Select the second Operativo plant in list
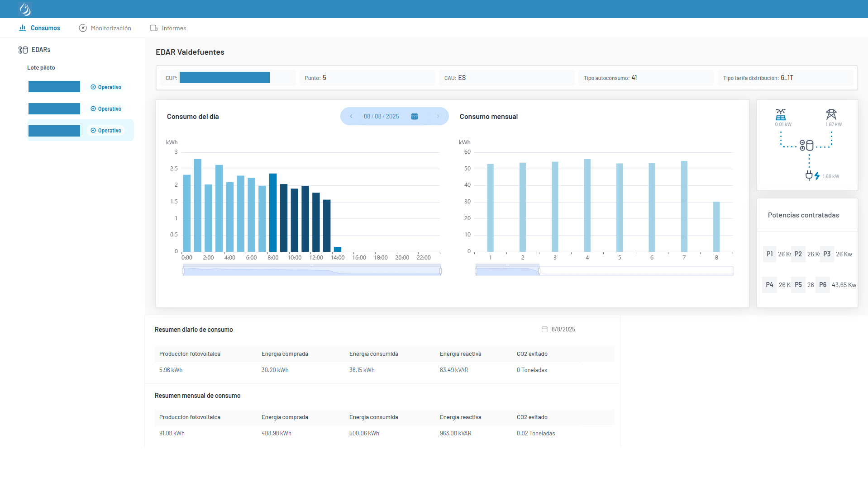The width and height of the screenshot is (868, 486). 54,109
